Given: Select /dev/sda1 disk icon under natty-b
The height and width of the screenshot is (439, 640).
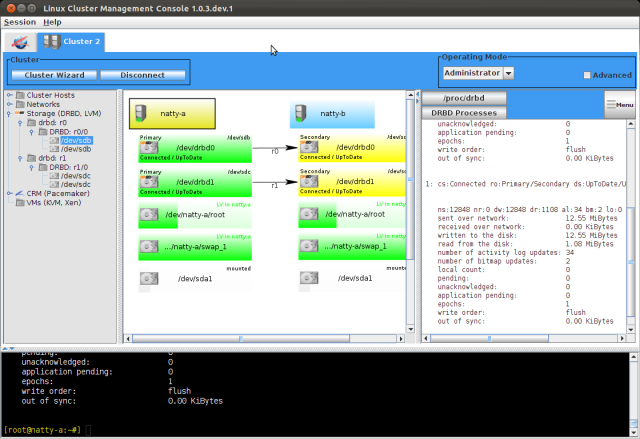Looking at the screenshot, I should (310, 278).
